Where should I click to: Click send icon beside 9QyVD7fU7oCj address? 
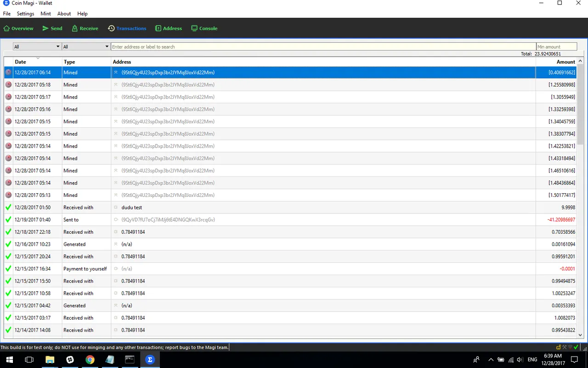[116, 219]
